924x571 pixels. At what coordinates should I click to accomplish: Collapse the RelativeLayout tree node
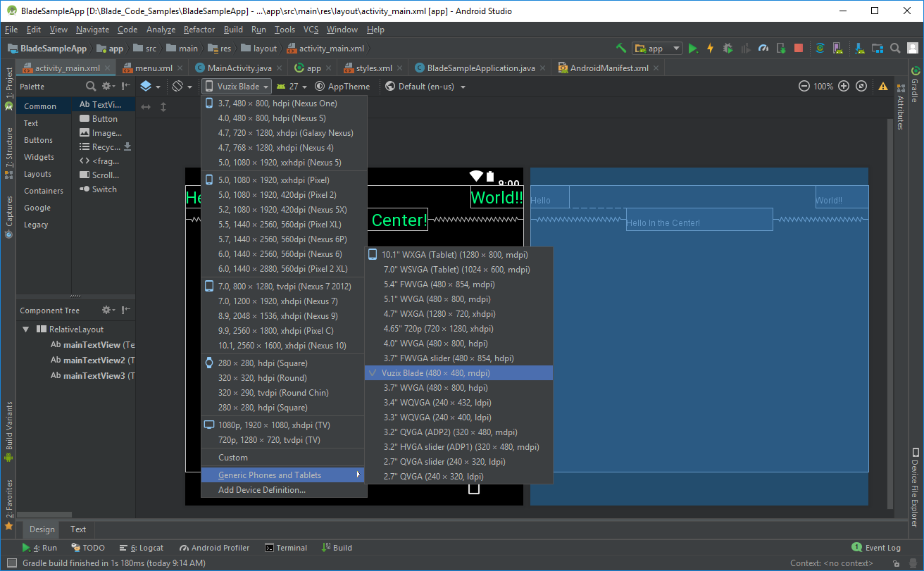pos(25,329)
